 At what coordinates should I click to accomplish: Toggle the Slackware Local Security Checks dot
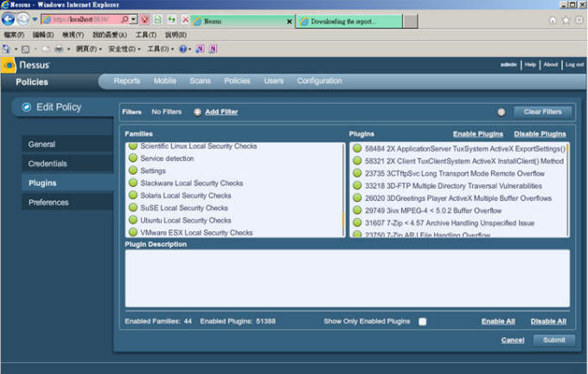[x=133, y=183]
